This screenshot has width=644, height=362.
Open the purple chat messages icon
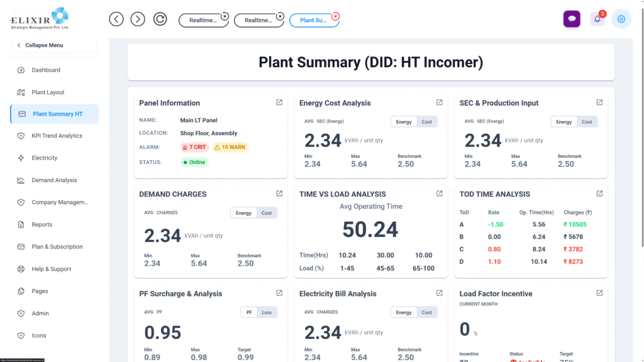[x=571, y=19]
